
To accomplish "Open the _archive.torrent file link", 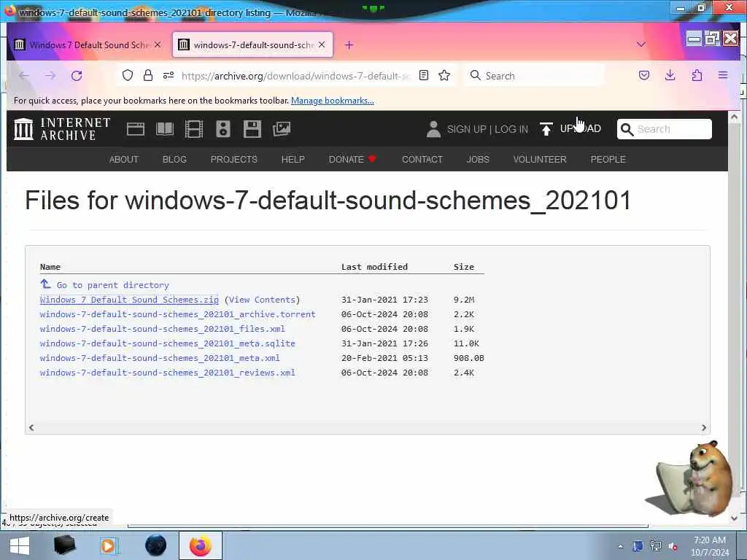I will [x=178, y=314].
